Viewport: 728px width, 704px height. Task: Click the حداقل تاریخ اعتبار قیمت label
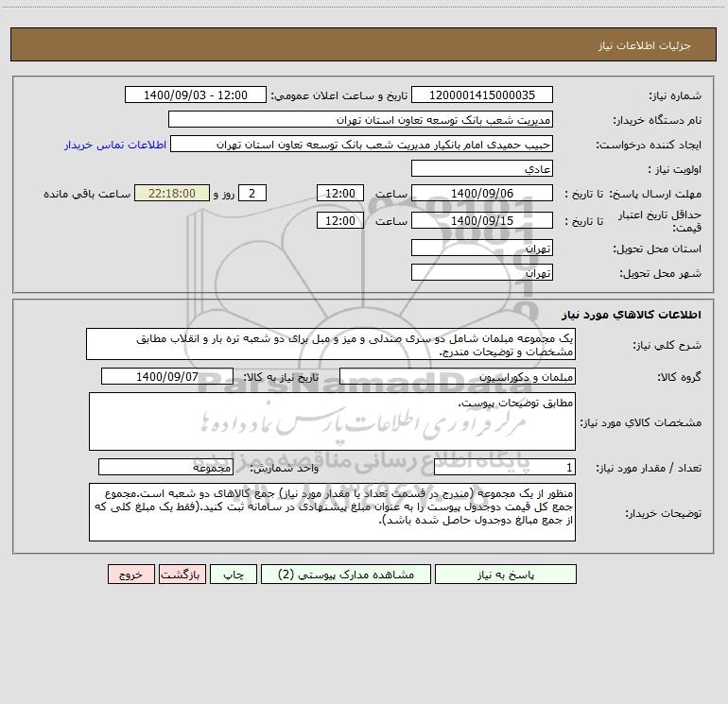tap(660, 221)
